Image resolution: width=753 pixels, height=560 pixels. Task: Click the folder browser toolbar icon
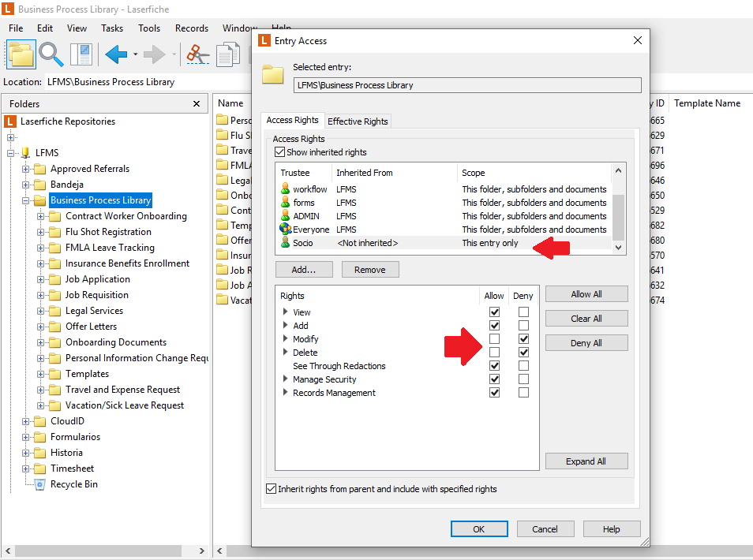pyautogui.click(x=21, y=54)
